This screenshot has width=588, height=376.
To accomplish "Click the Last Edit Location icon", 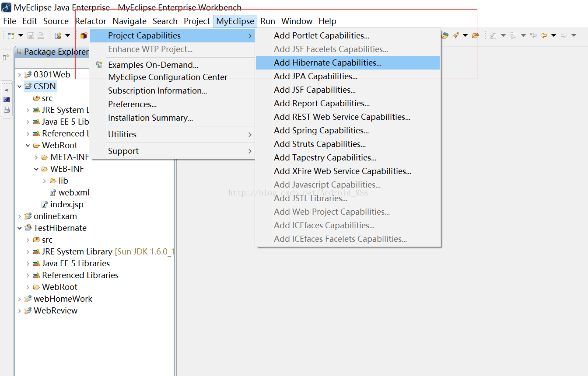I will (x=533, y=35).
